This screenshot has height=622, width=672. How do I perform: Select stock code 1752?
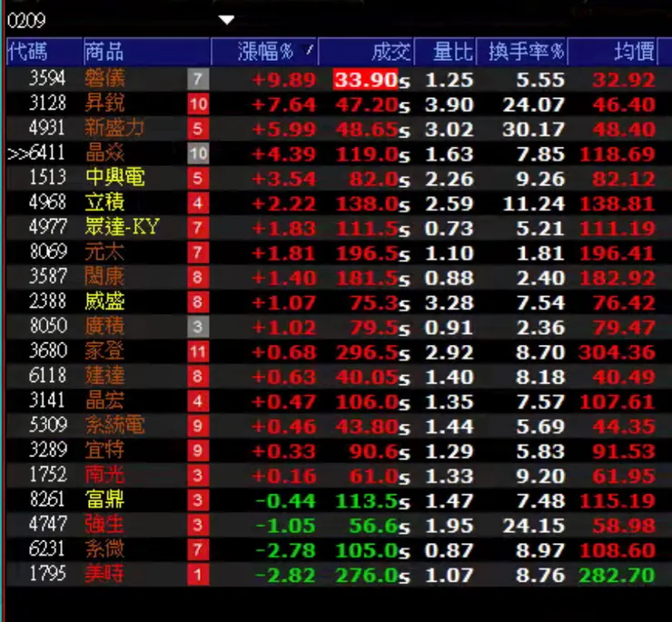coord(48,475)
